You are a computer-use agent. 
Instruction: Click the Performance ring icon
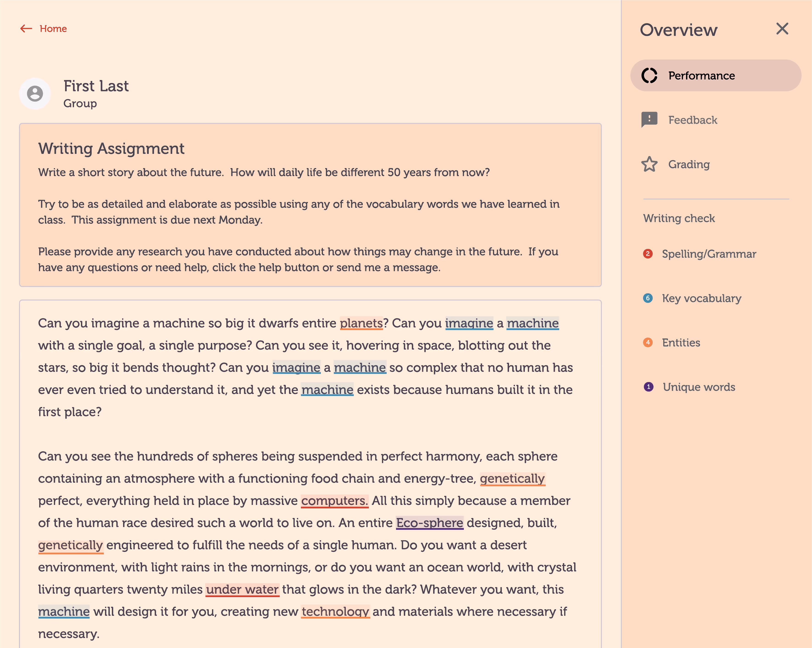pos(649,75)
